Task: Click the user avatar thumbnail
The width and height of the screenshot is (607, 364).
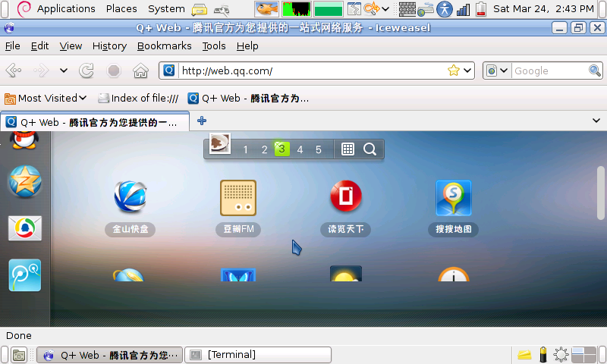Action: [220, 143]
